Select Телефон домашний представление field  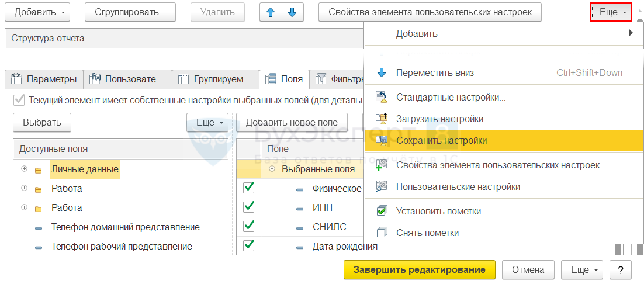[x=125, y=227]
